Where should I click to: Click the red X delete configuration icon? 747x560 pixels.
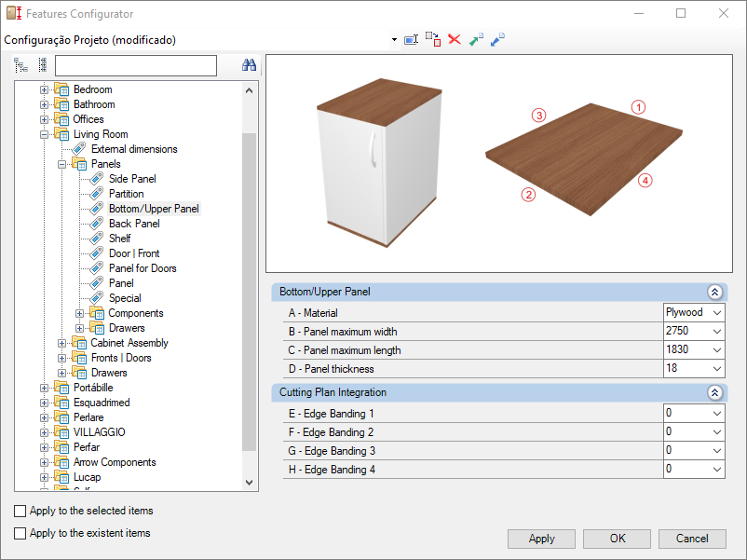[455, 39]
